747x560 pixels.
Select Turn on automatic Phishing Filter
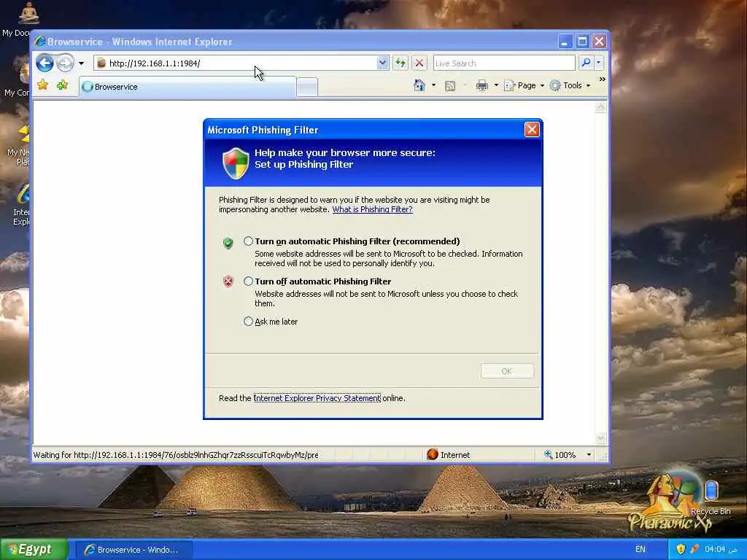tap(248, 241)
